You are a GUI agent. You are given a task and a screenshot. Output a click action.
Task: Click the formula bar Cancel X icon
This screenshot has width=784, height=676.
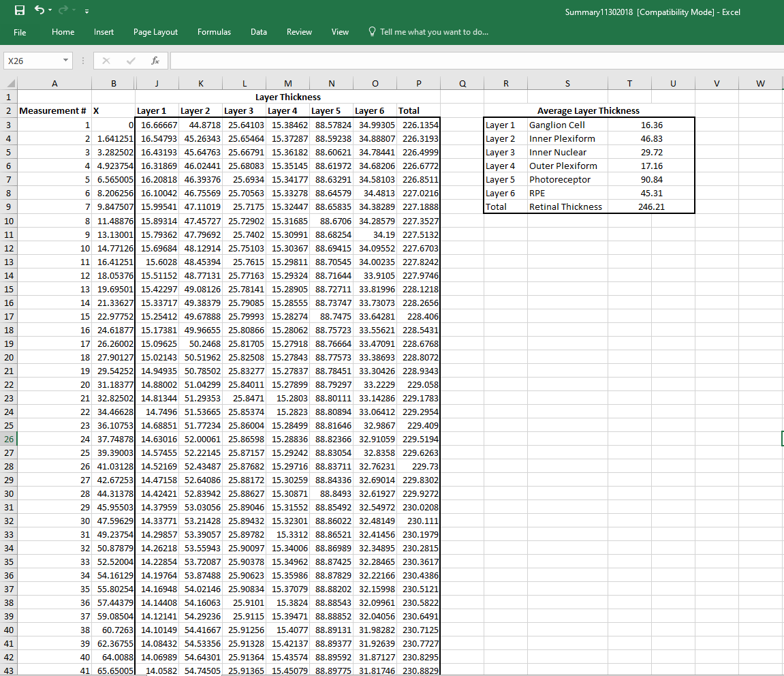106,61
